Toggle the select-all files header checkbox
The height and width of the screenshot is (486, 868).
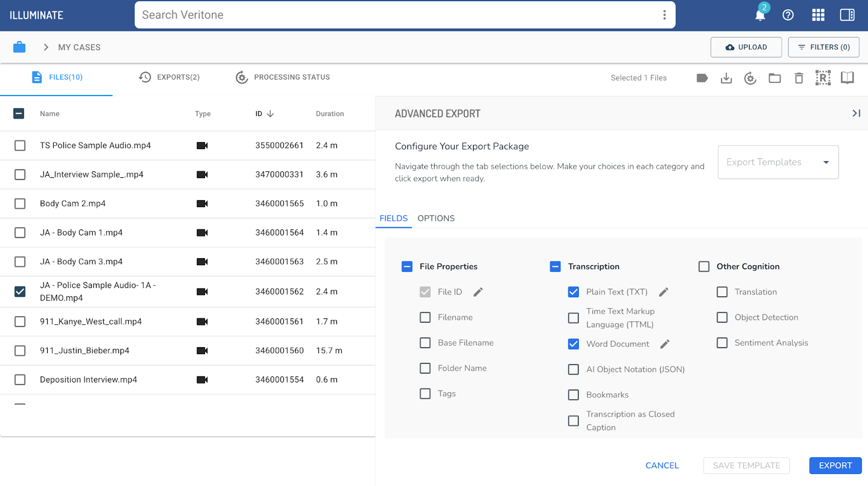coord(18,113)
